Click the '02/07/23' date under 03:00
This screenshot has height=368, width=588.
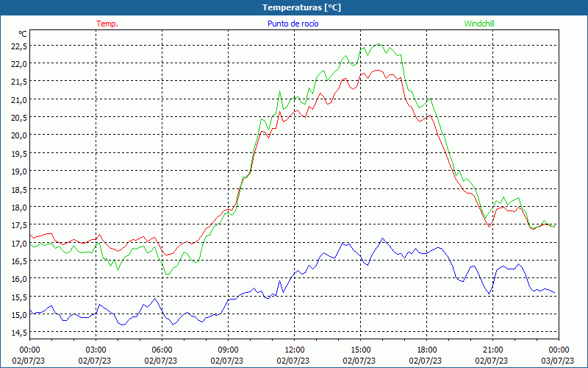click(95, 361)
